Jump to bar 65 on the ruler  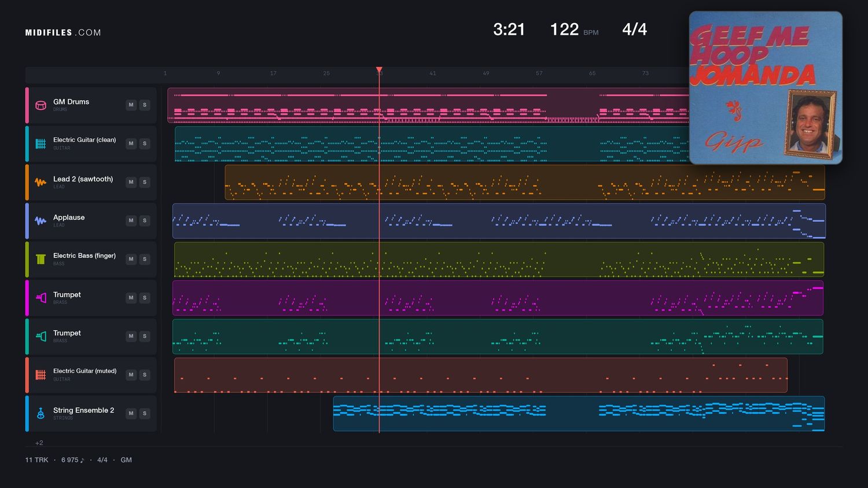click(593, 73)
